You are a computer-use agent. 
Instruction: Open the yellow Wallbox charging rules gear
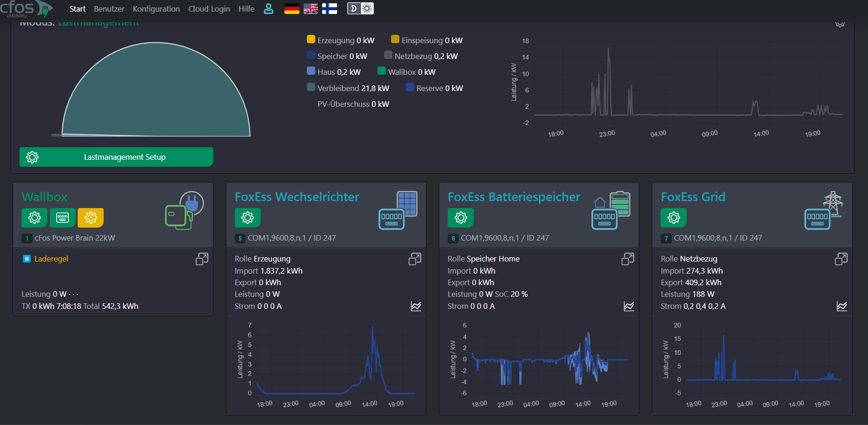(x=91, y=217)
